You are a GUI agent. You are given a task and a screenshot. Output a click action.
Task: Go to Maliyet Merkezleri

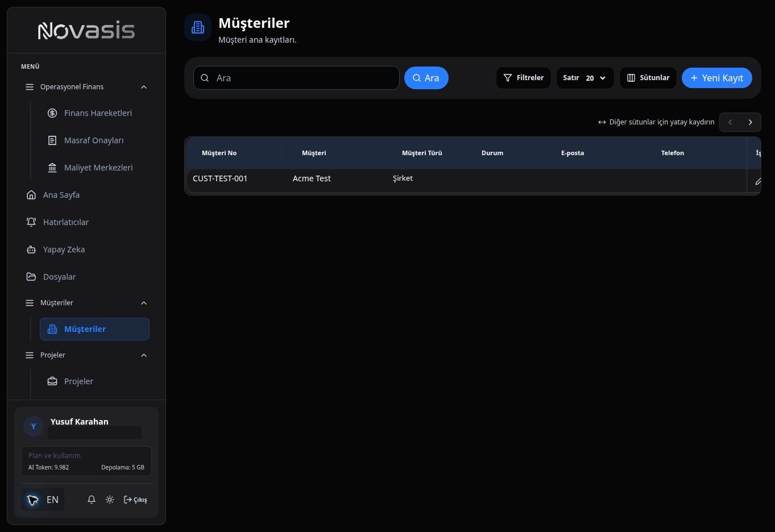tap(94, 168)
